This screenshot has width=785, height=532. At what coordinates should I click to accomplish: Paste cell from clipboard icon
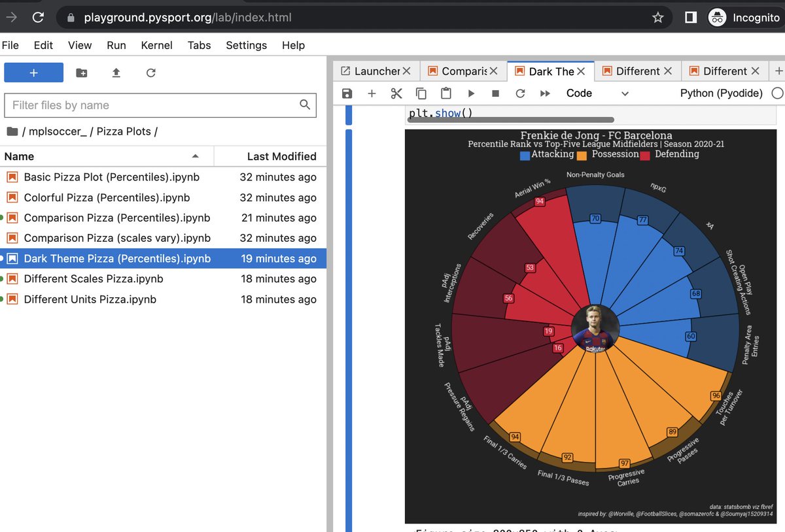(x=446, y=93)
